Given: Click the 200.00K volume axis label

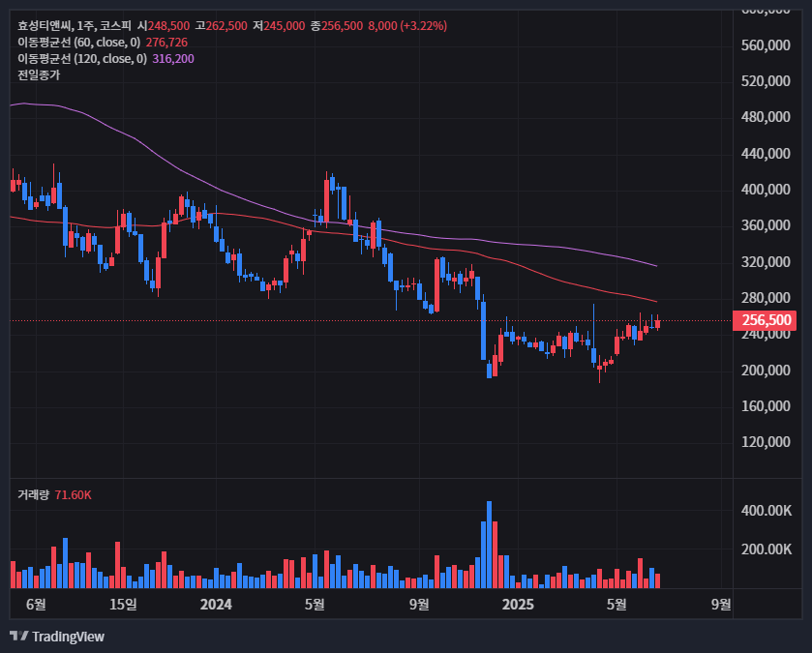Looking at the screenshot, I should tap(767, 549).
